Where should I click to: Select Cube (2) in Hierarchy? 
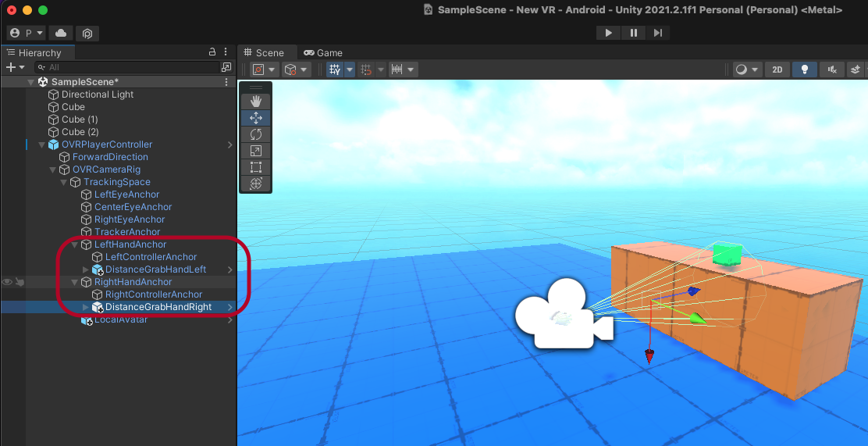point(80,132)
